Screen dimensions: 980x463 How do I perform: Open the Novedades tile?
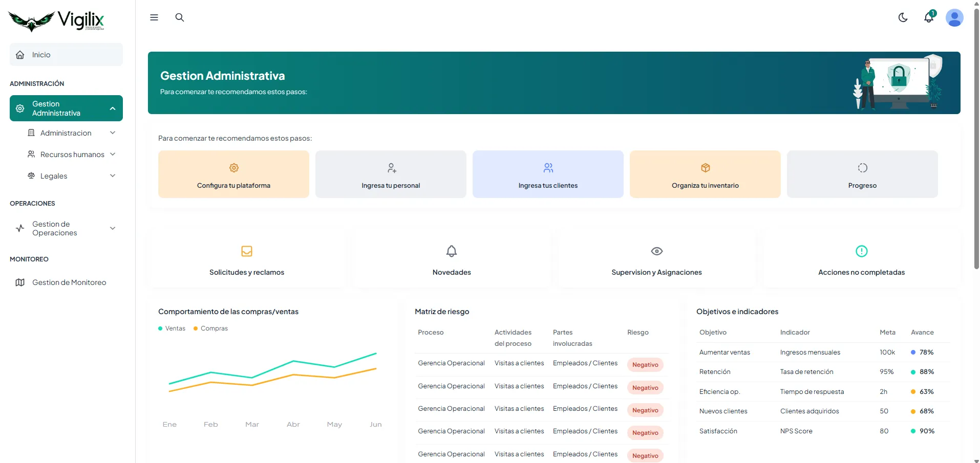[x=452, y=259]
